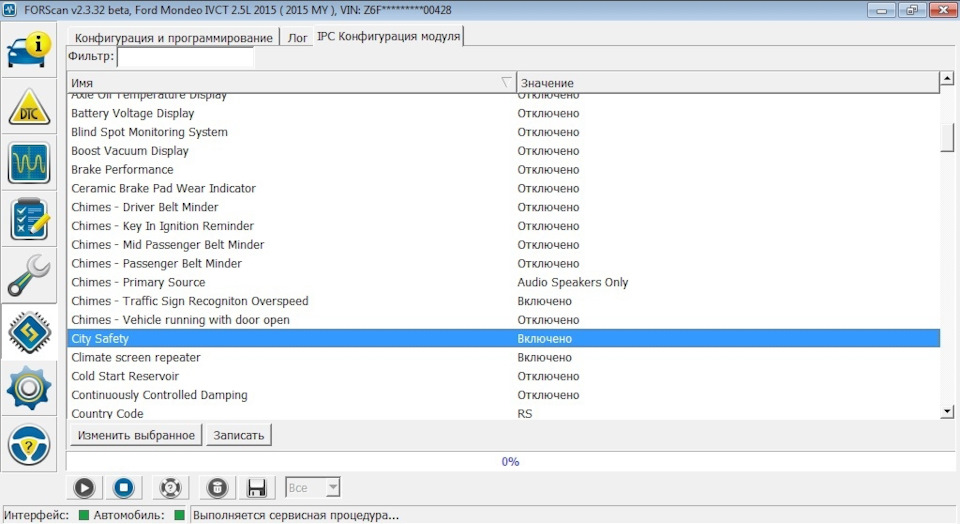Select Chimes - Mid Passenger Belt Minder
Screen dimensions: 960x524
[x=503, y=244]
